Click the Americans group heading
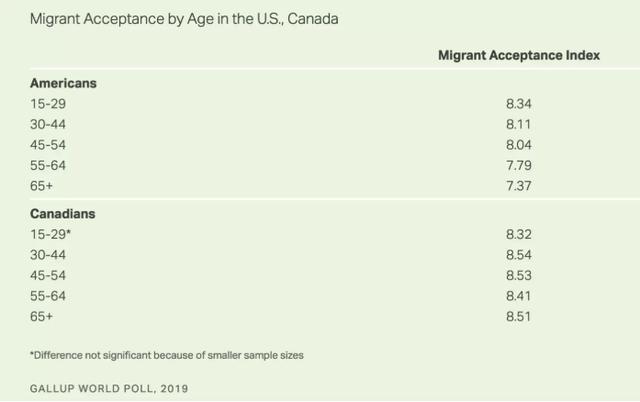Image resolution: width=640 pixels, height=402 pixels. tap(63, 83)
